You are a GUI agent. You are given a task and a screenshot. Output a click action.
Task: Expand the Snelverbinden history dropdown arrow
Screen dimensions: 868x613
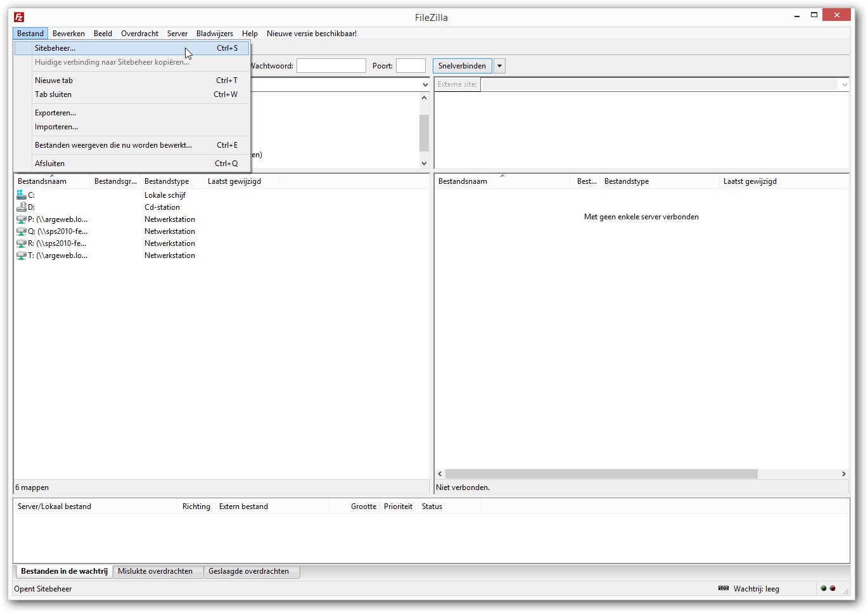pos(499,66)
